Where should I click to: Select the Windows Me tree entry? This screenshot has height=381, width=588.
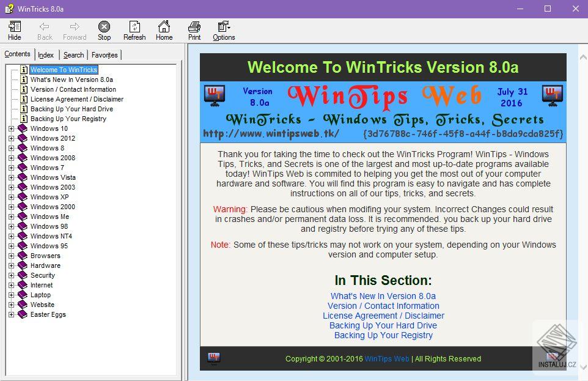[50, 216]
